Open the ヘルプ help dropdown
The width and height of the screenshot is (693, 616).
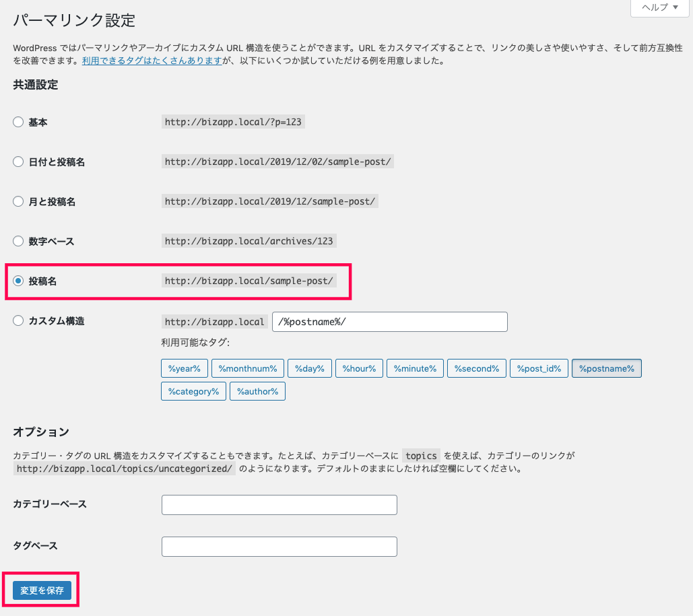click(659, 7)
